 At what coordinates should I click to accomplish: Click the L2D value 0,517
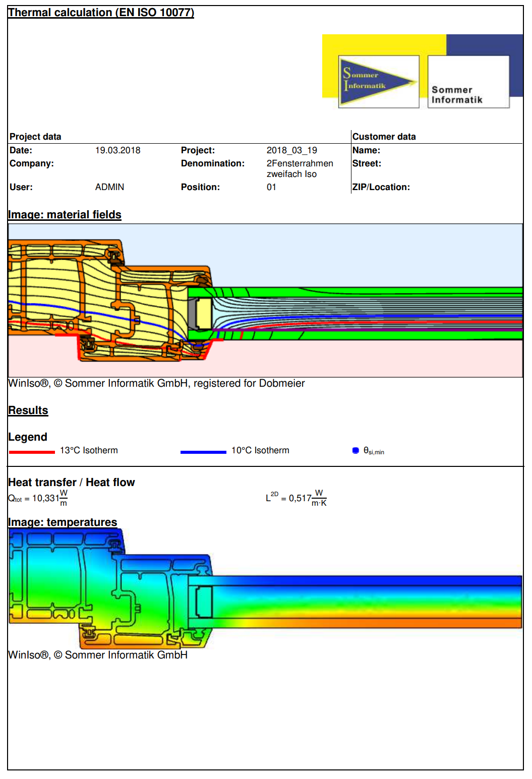coord(300,498)
